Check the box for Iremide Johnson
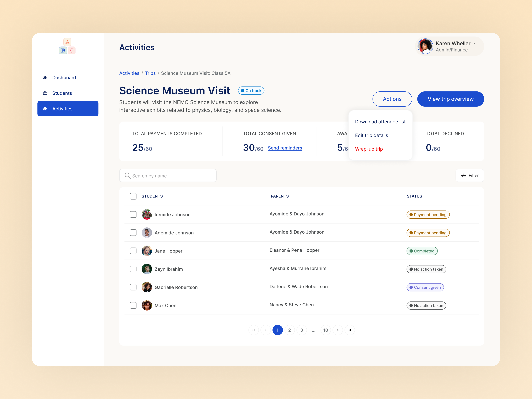Screen dimensions: 532x399 pos(133,214)
